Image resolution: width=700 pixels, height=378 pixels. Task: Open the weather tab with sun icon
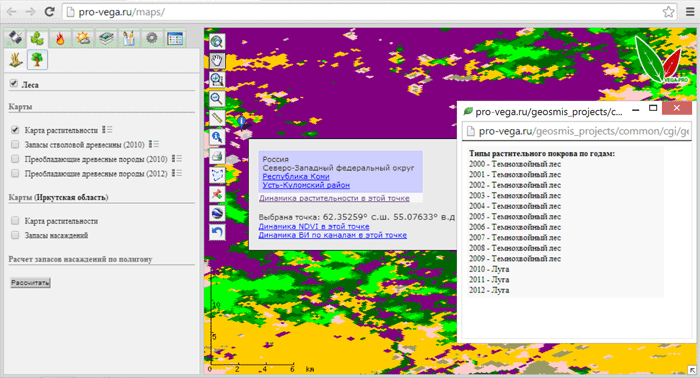83,39
